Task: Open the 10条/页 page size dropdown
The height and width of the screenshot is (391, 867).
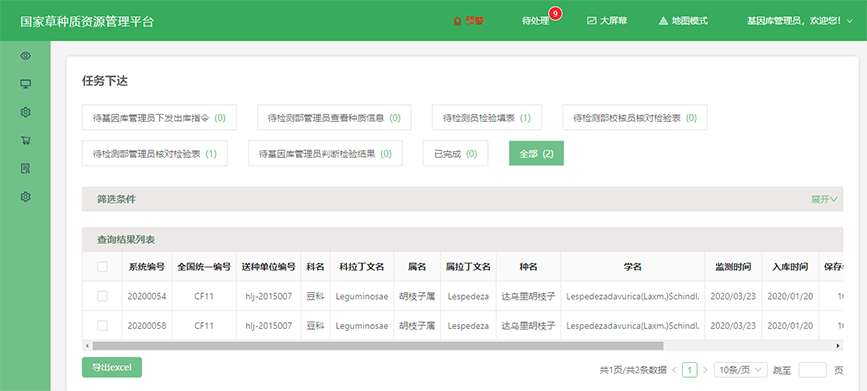Action: pos(740,370)
